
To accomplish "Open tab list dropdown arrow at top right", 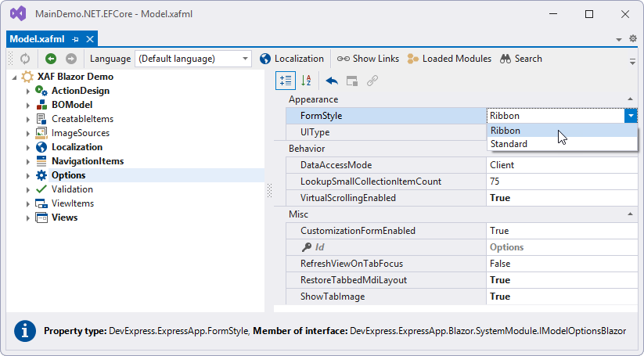I will click(618, 40).
